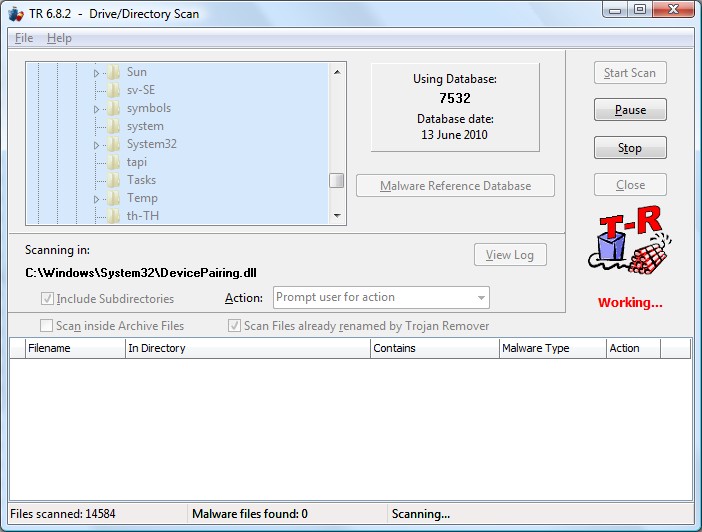Screen dimensions: 702x532
Task: Select the Tasks tree item label
Action: [x=141, y=180]
